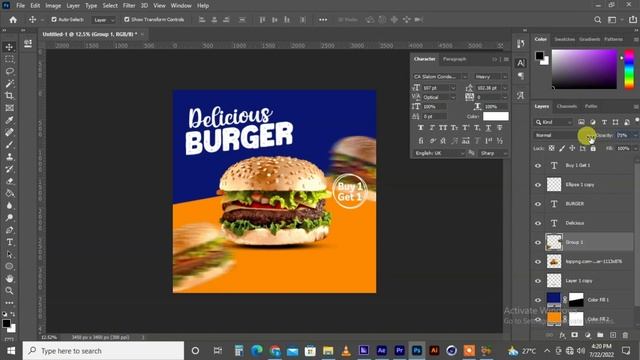Open the Image menu

(x=53, y=6)
